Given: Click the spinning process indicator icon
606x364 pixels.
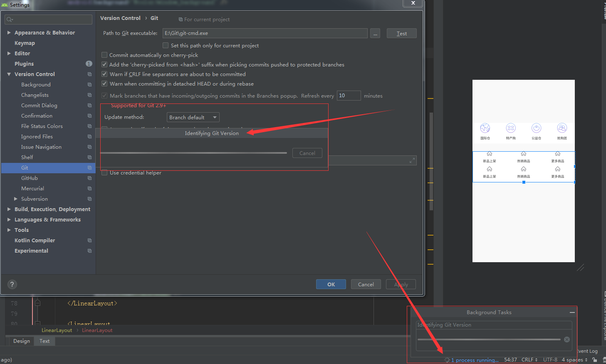Looking at the screenshot, I should [x=447, y=360].
